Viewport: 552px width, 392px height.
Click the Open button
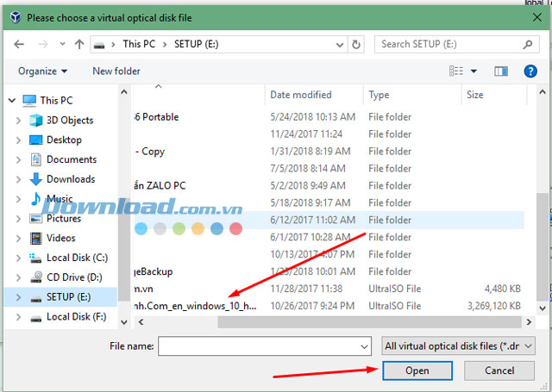(x=417, y=370)
